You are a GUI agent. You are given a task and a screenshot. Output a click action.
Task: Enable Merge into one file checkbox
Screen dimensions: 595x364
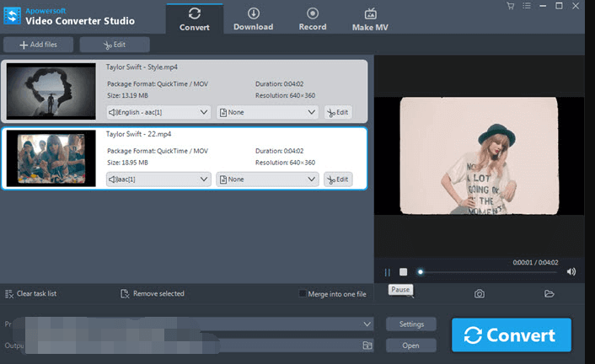click(x=303, y=293)
